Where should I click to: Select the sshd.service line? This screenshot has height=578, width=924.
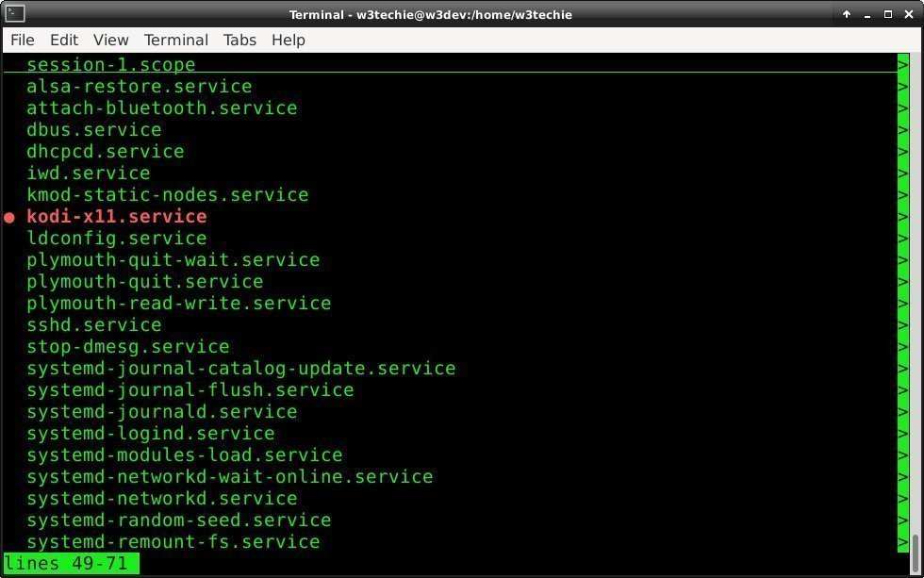pyautogui.click(x=93, y=324)
